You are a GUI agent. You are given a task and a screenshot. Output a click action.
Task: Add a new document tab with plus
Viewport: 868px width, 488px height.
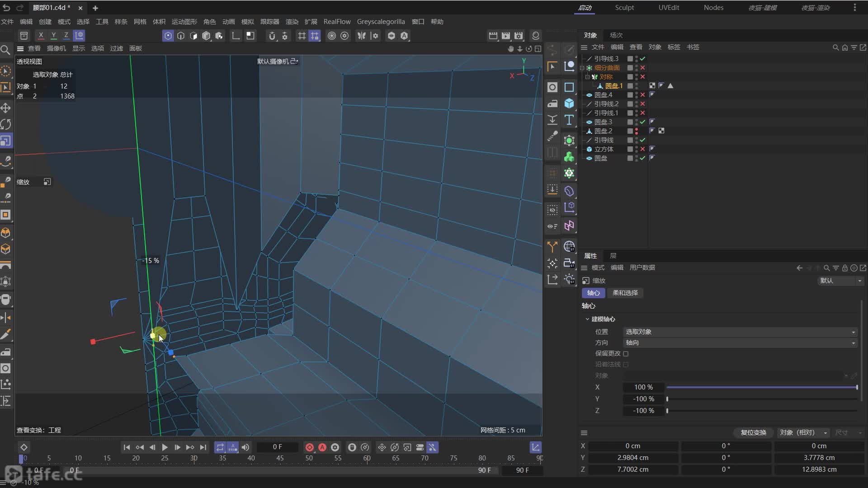pyautogui.click(x=95, y=8)
